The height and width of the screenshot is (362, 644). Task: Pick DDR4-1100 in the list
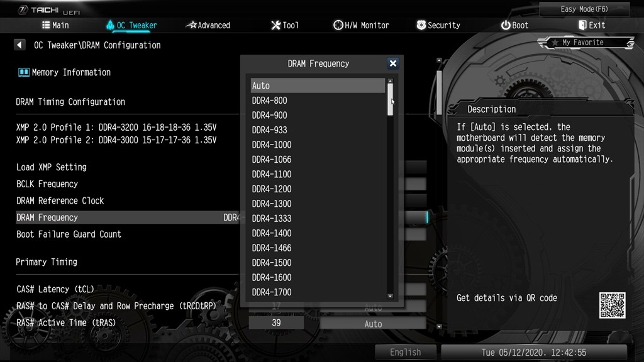point(318,175)
